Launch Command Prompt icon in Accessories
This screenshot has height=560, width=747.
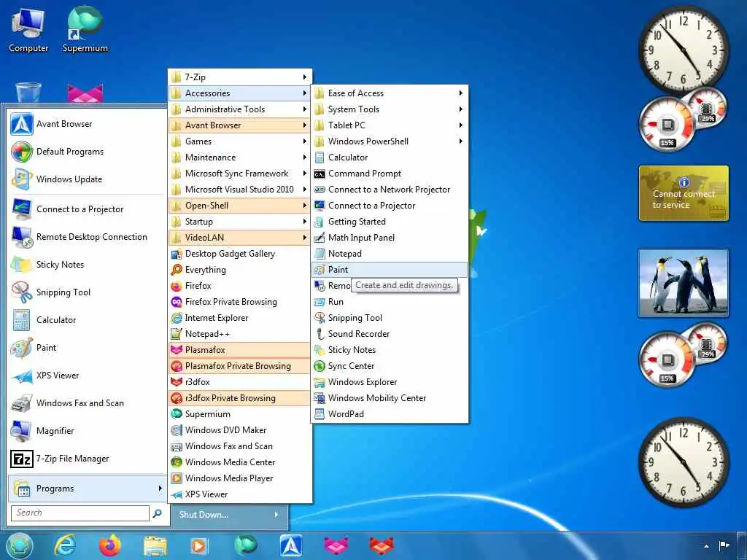click(320, 174)
